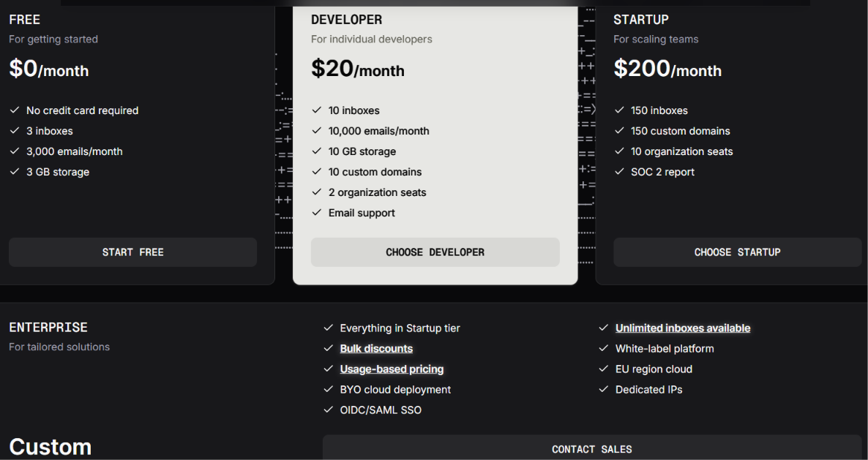The height and width of the screenshot is (460, 868).
Task: Click 'White-label platform' text
Action: 665,348
